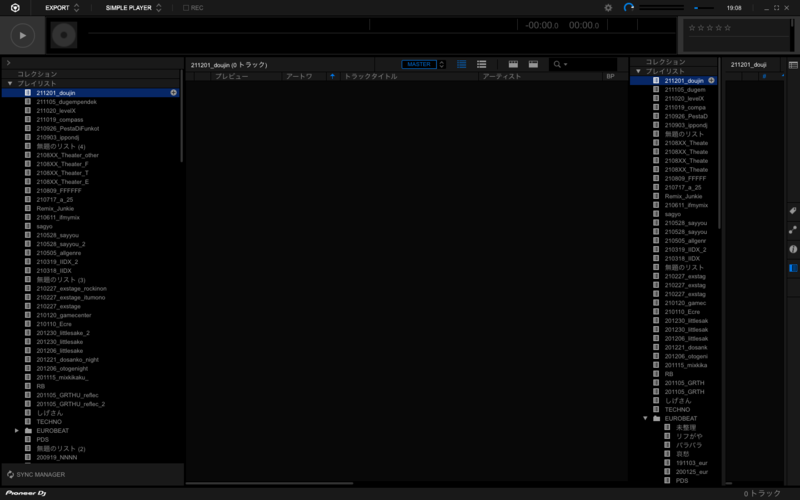800x500 pixels.
Task: Sort by the BP column header
Action: (x=610, y=77)
